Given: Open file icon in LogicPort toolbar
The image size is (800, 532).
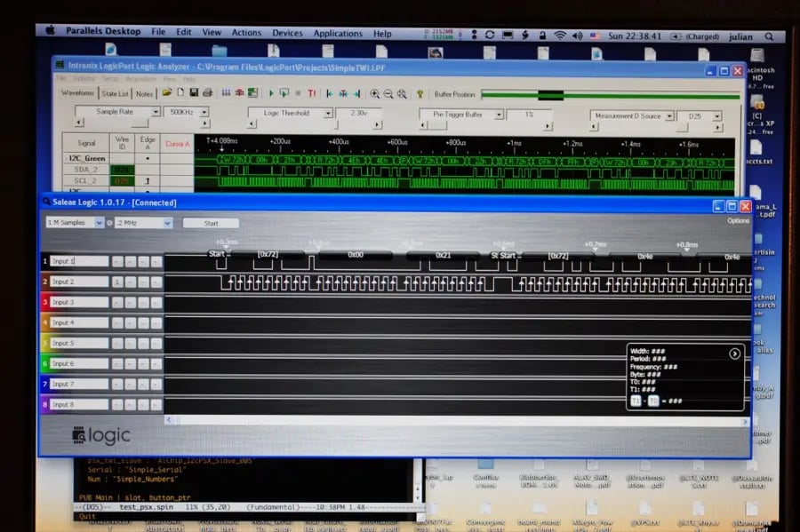Looking at the screenshot, I should click(x=167, y=92).
